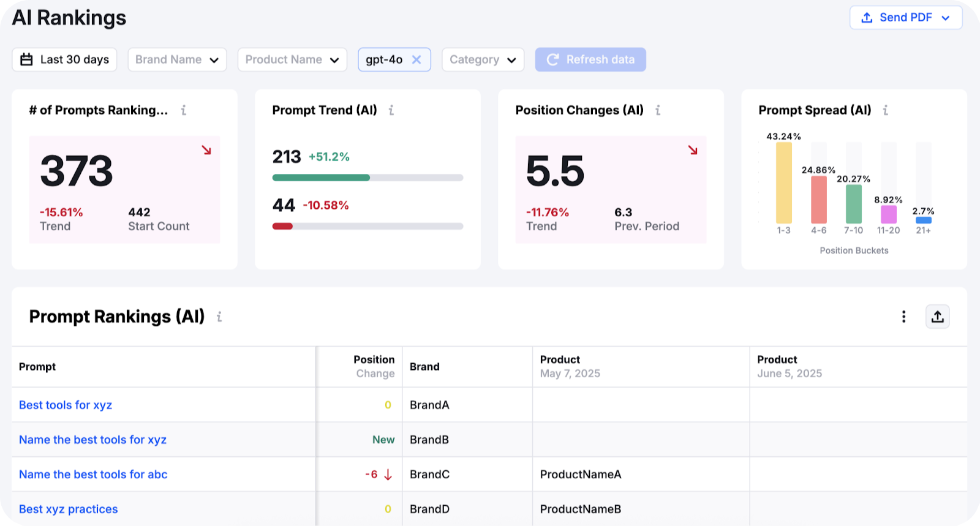This screenshot has width=980, height=526.
Task: Click info icon by # of Prompts Ranking
Action: tap(183, 110)
